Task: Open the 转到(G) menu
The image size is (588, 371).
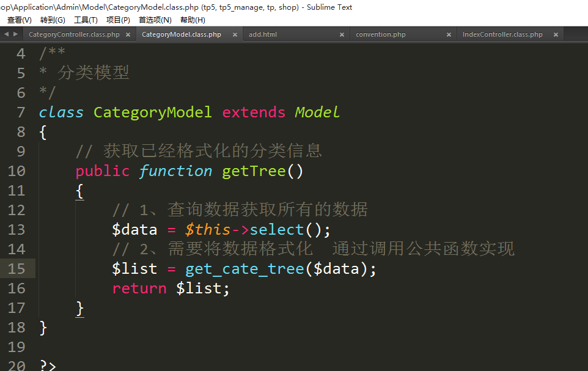Action: pos(53,20)
